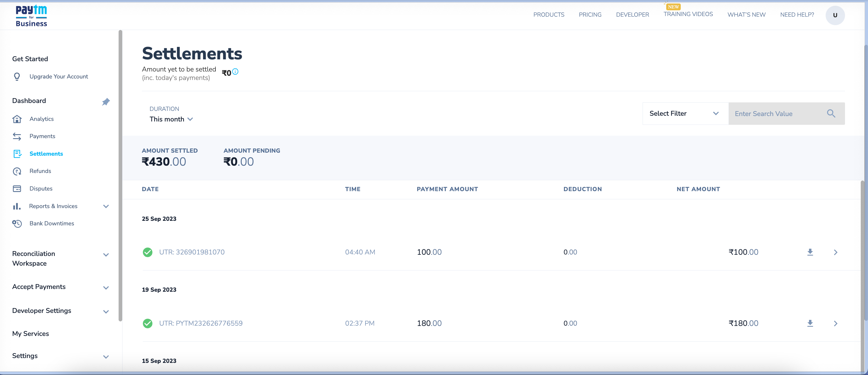868x375 pixels.
Task: Go to Analytics in the sidebar
Action: point(41,119)
